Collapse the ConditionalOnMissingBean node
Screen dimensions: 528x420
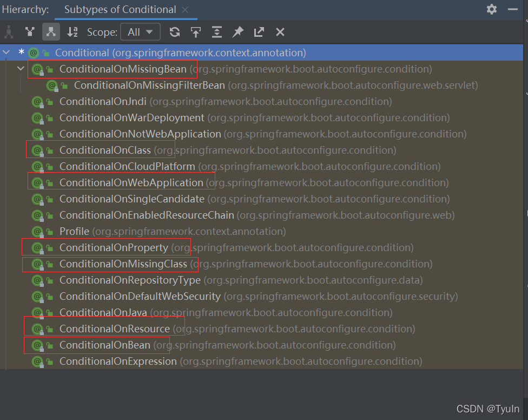point(21,68)
